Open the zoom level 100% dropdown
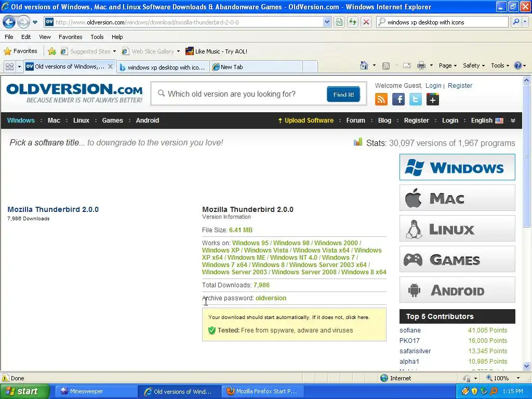The image size is (532, 399). pyautogui.click(x=518, y=378)
